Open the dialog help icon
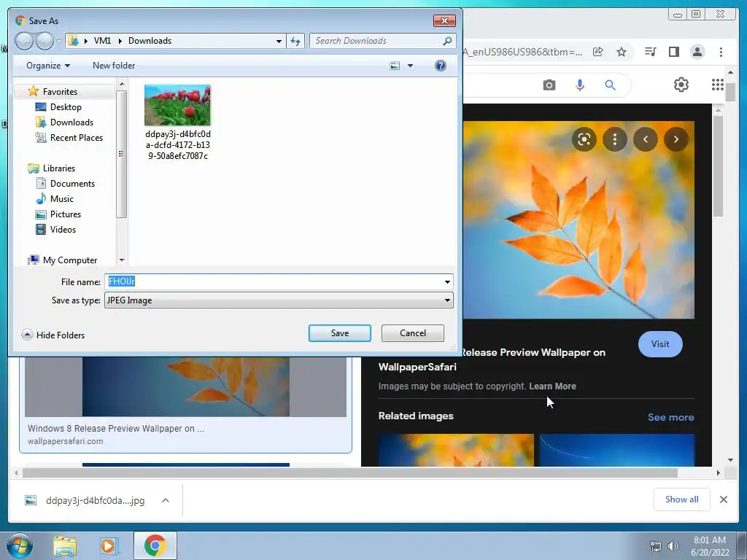Viewport: 747px width, 560px height. pyautogui.click(x=440, y=66)
